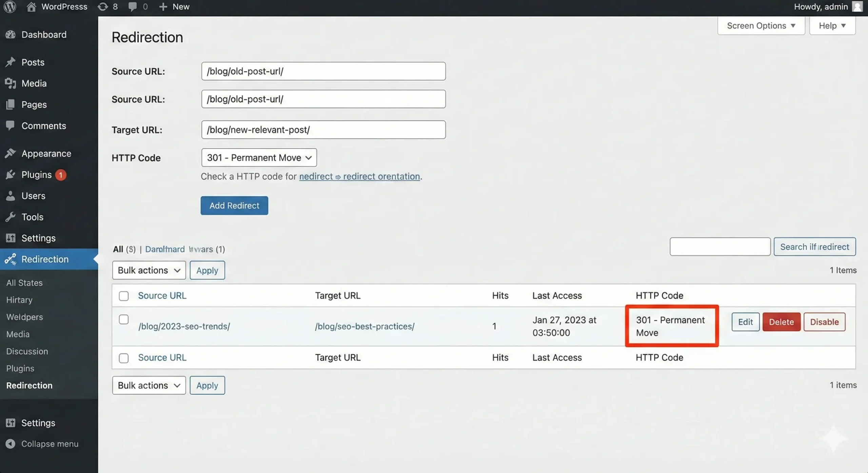Click inside the Target URL input field
868x473 pixels.
point(323,129)
